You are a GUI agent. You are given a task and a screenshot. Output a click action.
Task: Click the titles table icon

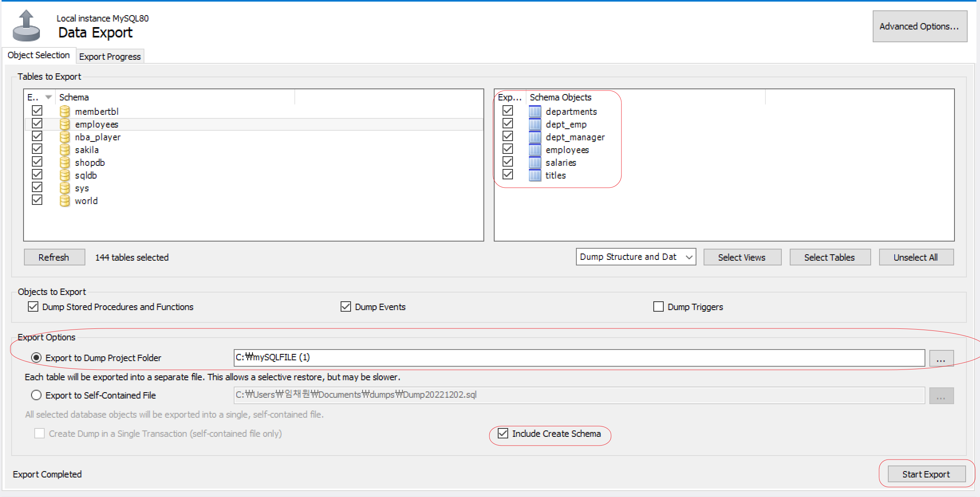pyautogui.click(x=535, y=175)
